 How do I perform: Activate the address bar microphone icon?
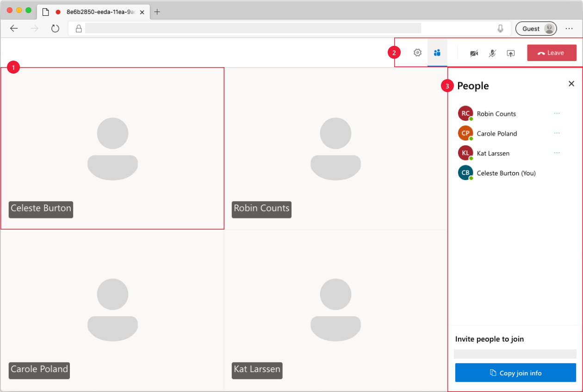(x=500, y=28)
